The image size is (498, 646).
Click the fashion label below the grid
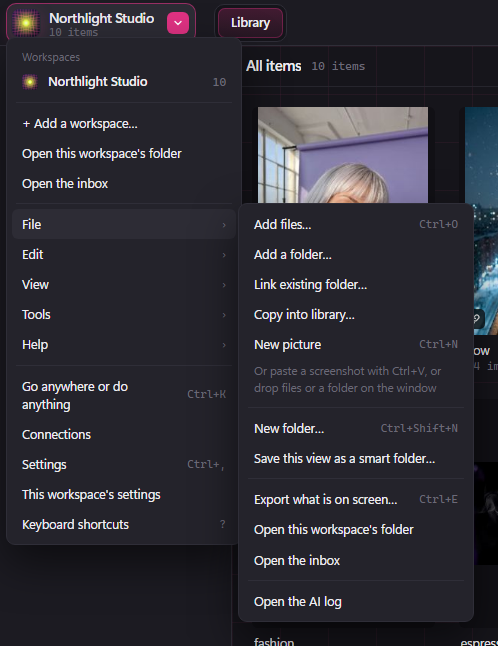click(x=274, y=641)
